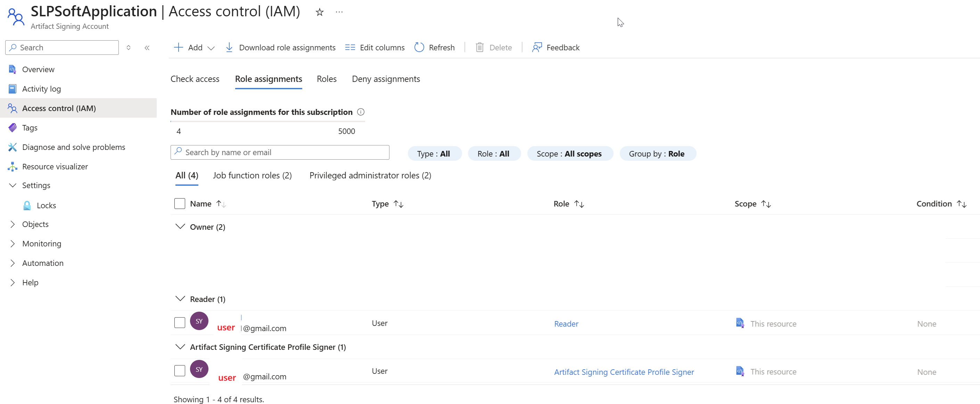Favorite this resource with the star icon
The height and width of the screenshot is (404, 980).
pyautogui.click(x=320, y=12)
